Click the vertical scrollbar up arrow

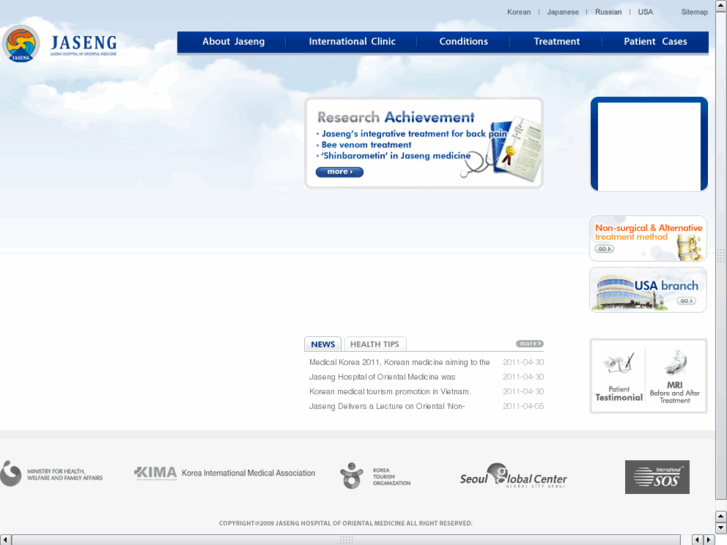tap(721, 5)
